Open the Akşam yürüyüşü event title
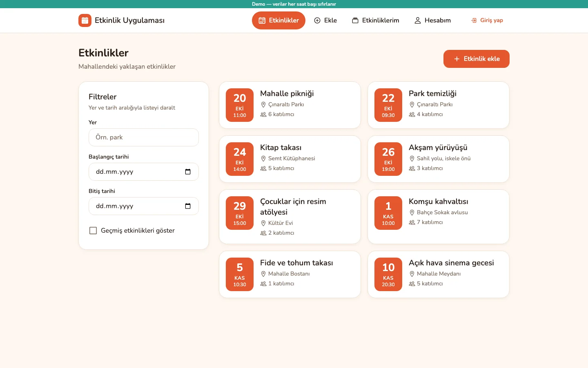588x368 pixels. (438, 148)
